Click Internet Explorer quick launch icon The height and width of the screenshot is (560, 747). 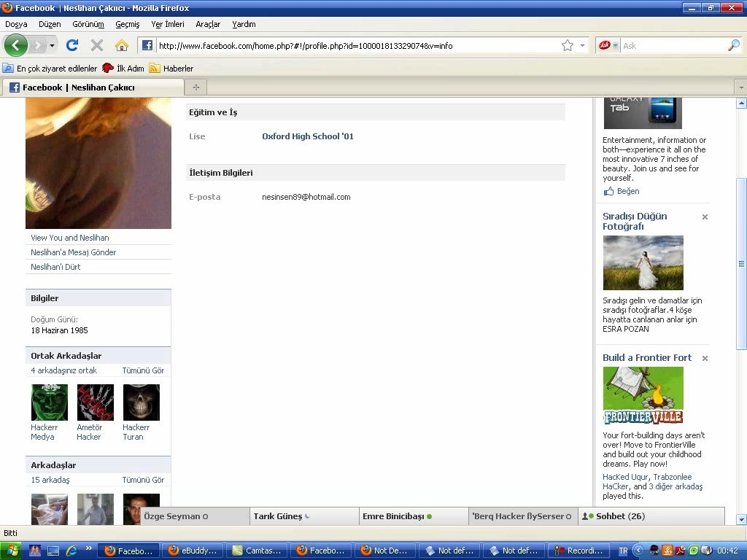click(x=71, y=551)
